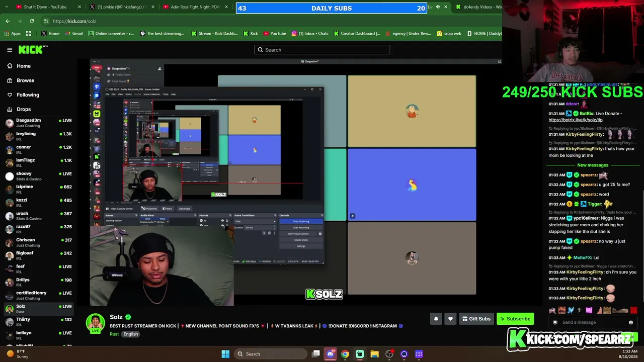Switch to the pinkie X tab
Screen dimensions: 644x362
click(x=122, y=7)
